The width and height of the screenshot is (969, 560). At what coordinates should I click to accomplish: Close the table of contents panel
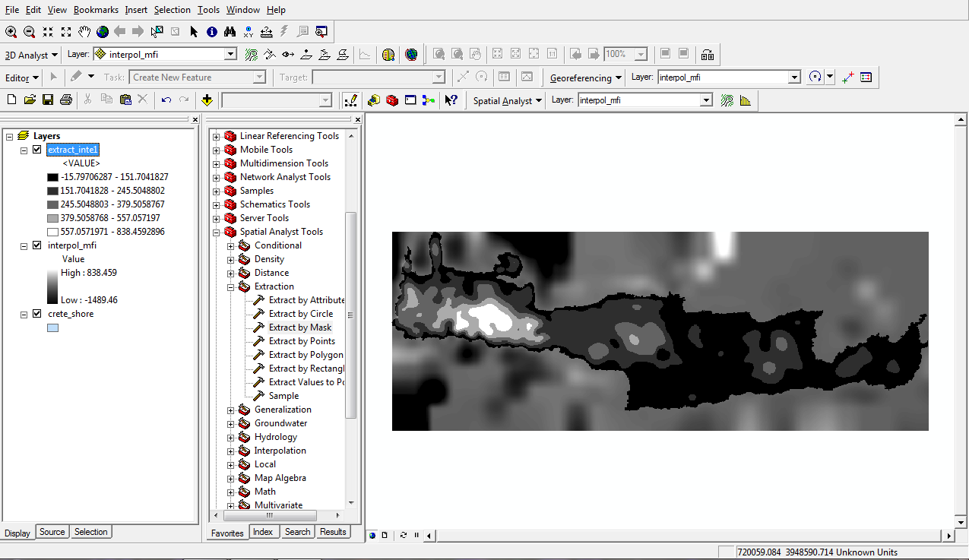coord(195,119)
